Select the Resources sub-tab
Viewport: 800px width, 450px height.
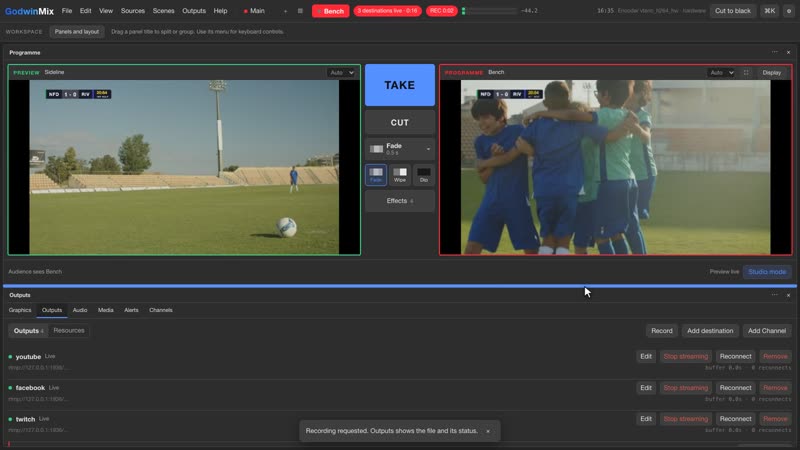(x=69, y=331)
